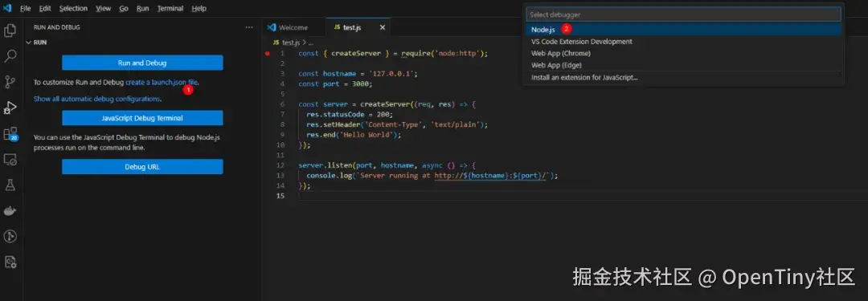The width and height of the screenshot is (868, 301).
Task: Open the View menu
Action: [x=103, y=8]
